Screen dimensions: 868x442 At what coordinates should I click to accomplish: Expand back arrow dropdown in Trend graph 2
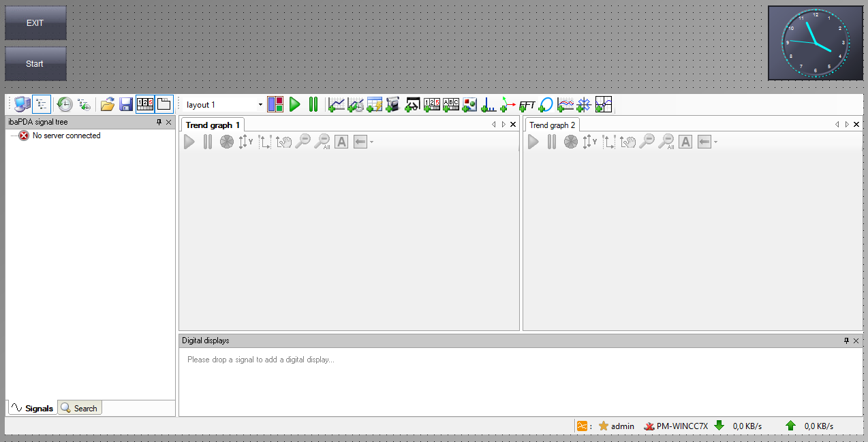pyautogui.click(x=715, y=142)
